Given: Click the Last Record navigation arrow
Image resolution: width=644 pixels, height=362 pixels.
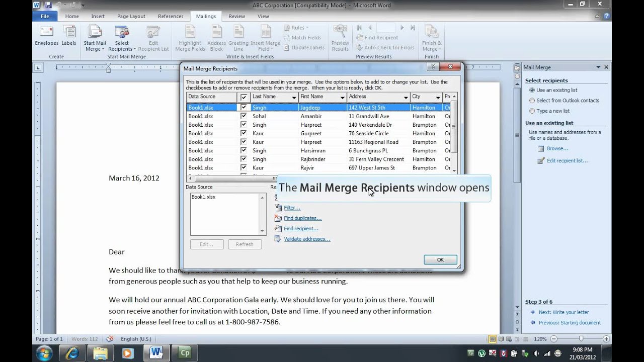Looking at the screenshot, I should [x=413, y=28].
